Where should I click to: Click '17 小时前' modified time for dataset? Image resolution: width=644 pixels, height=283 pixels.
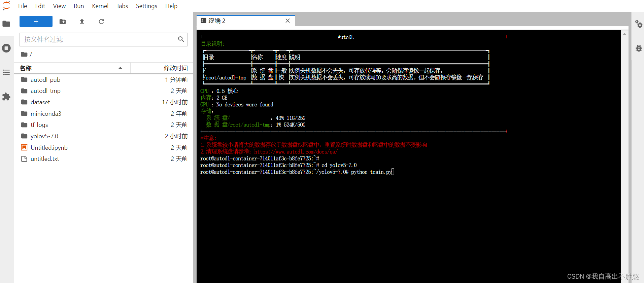click(175, 102)
